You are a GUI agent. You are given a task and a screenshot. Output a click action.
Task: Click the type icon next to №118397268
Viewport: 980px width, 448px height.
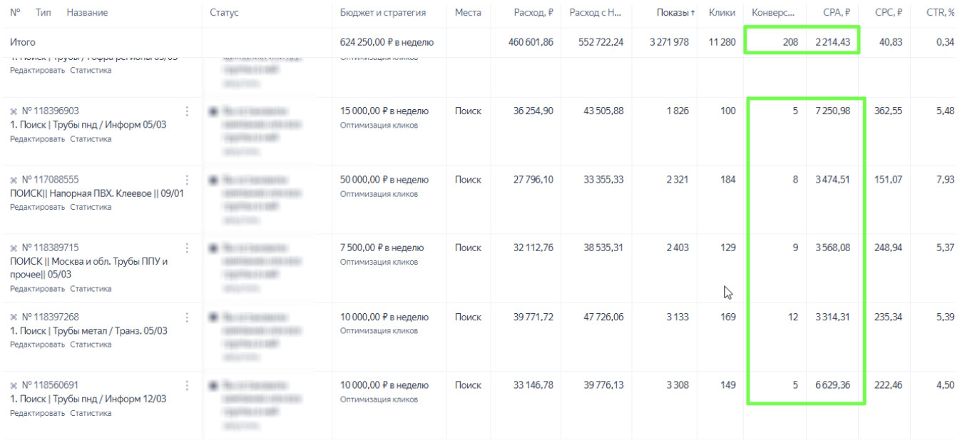14,317
